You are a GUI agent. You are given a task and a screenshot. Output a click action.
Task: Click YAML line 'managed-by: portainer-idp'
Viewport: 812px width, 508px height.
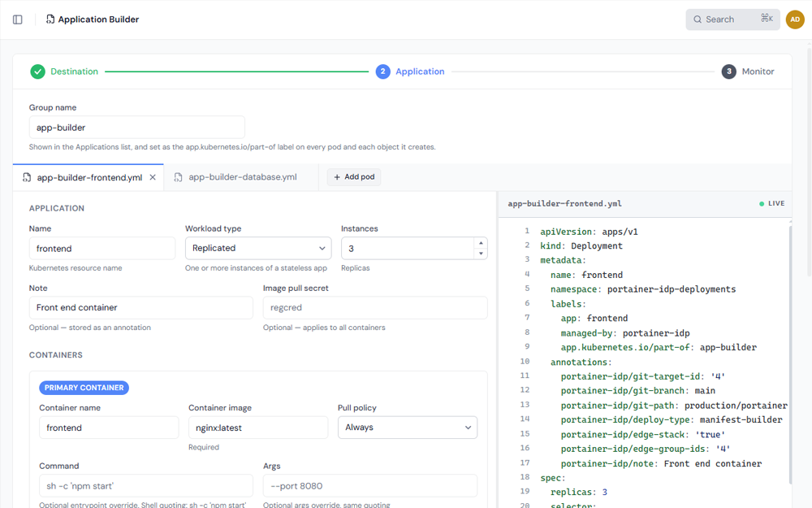click(x=625, y=332)
